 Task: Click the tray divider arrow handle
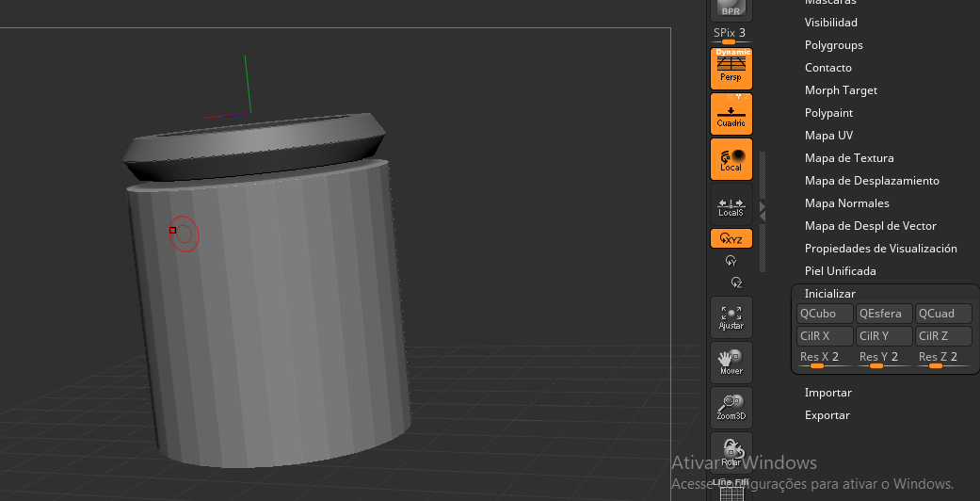pos(762,211)
